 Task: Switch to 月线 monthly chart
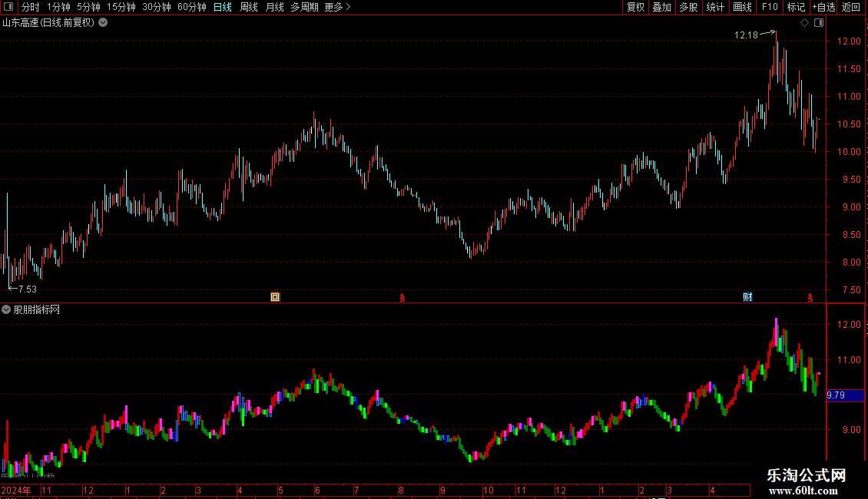click(274, 7)
